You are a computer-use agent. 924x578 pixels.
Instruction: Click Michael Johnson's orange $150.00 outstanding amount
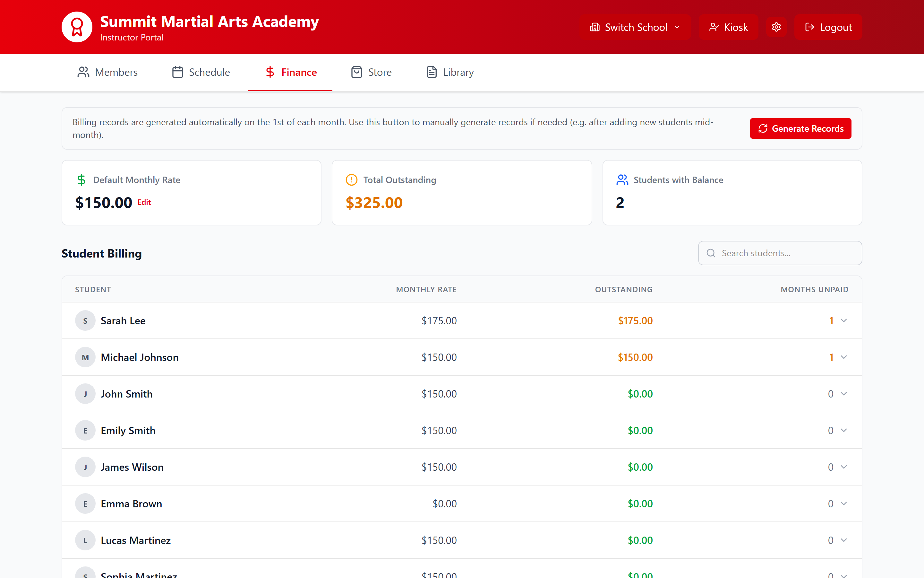coord(635,357)
